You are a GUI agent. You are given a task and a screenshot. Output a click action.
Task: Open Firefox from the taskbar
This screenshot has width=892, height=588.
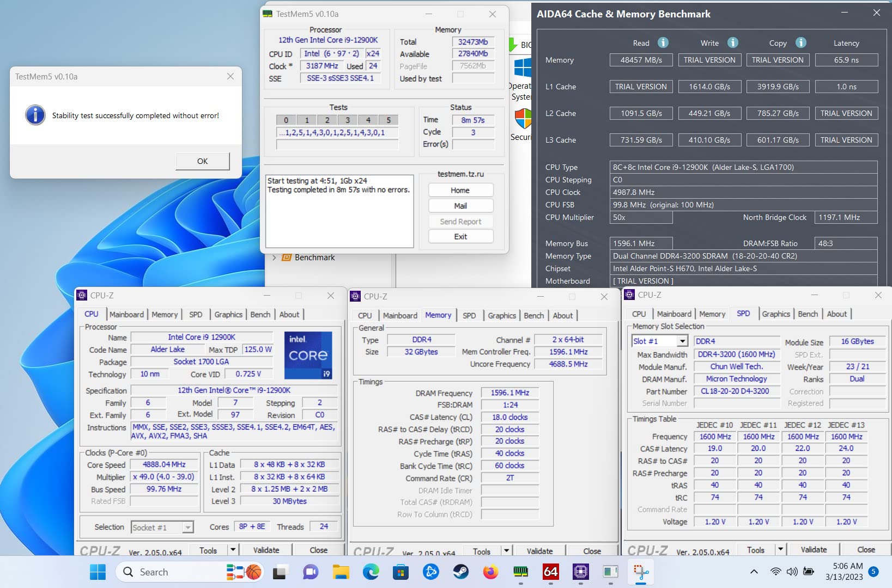(490, 572)
